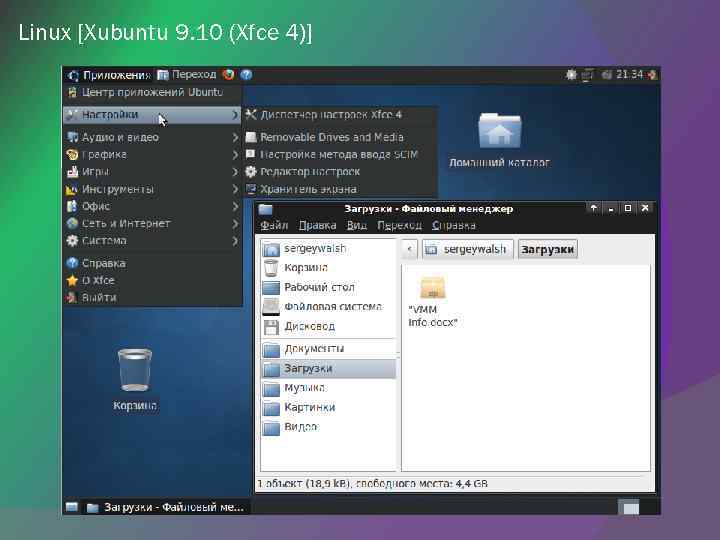Open the Firefox launcher in top panel

tap(228, 74)
